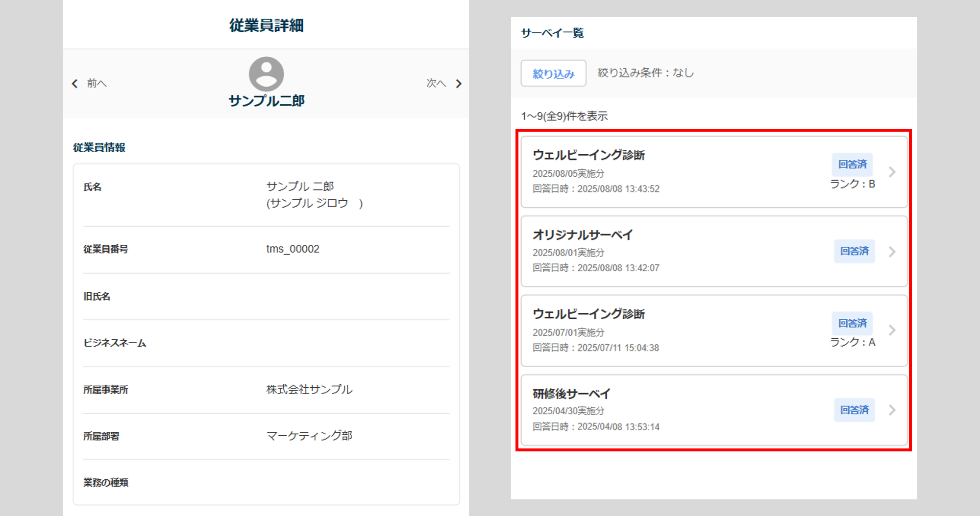
Task: Click the サンプル二郎 name heading
Action: [266, 101]
